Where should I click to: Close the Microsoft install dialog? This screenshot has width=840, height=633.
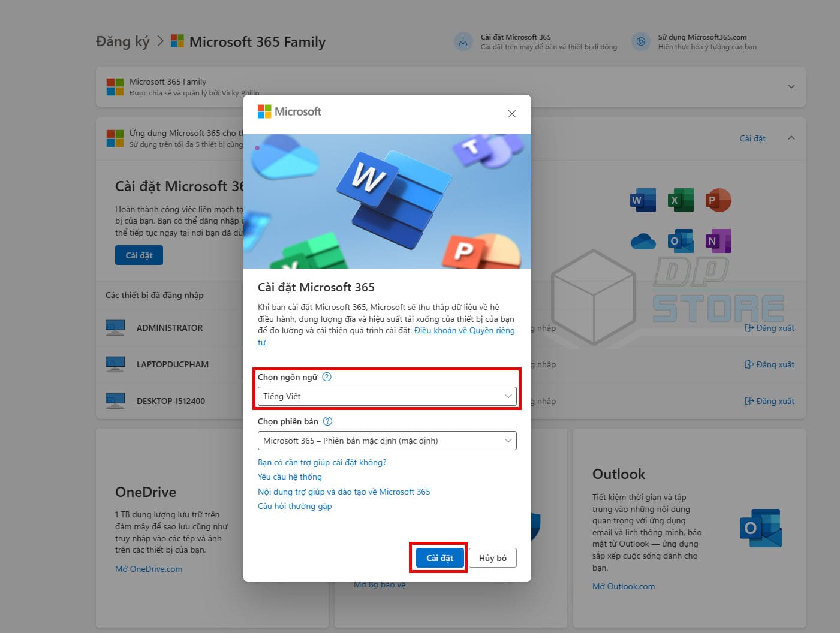click(512, 114)
